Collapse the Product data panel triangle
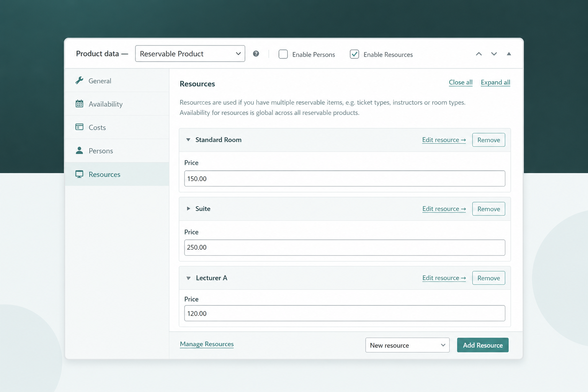 (509, 54)
